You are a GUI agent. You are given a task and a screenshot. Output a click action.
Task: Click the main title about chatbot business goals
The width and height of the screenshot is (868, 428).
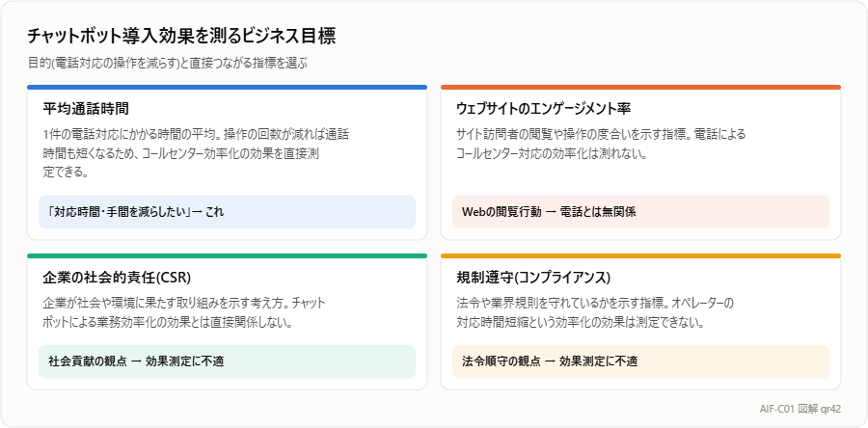[x=181, y=37]
